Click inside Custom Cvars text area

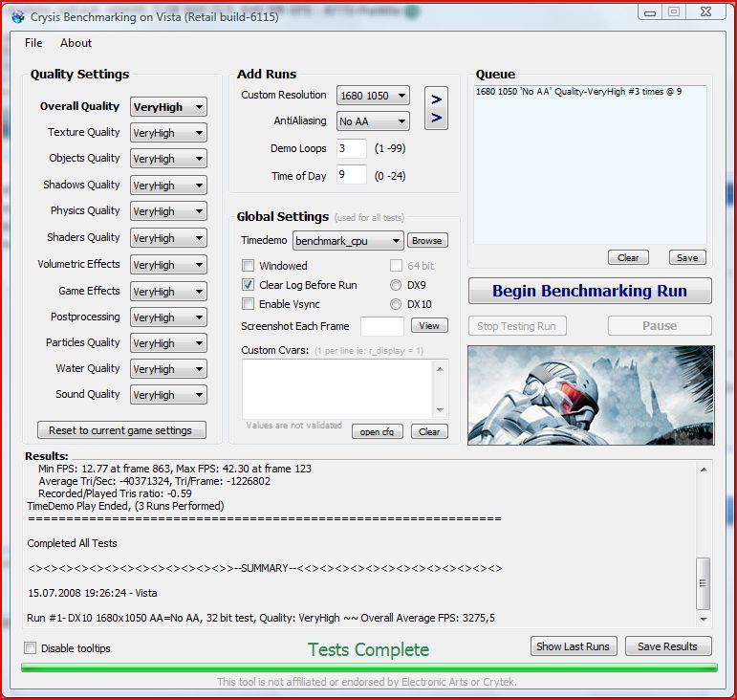337,389
